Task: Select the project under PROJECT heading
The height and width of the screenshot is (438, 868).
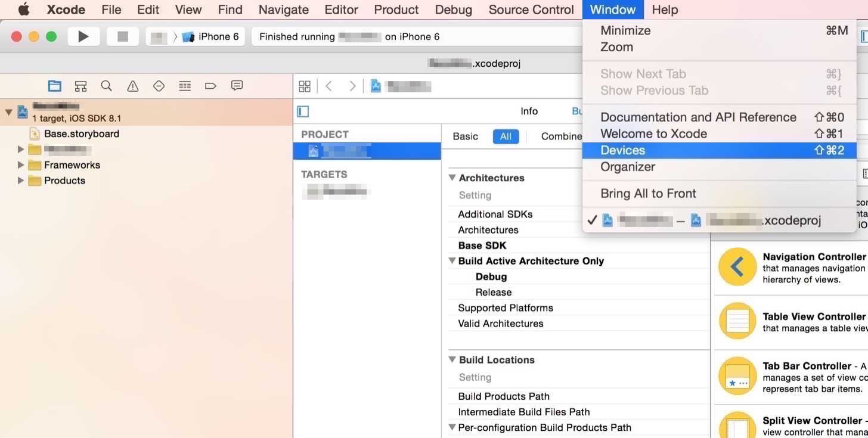Action: click(x=367, y=151)
